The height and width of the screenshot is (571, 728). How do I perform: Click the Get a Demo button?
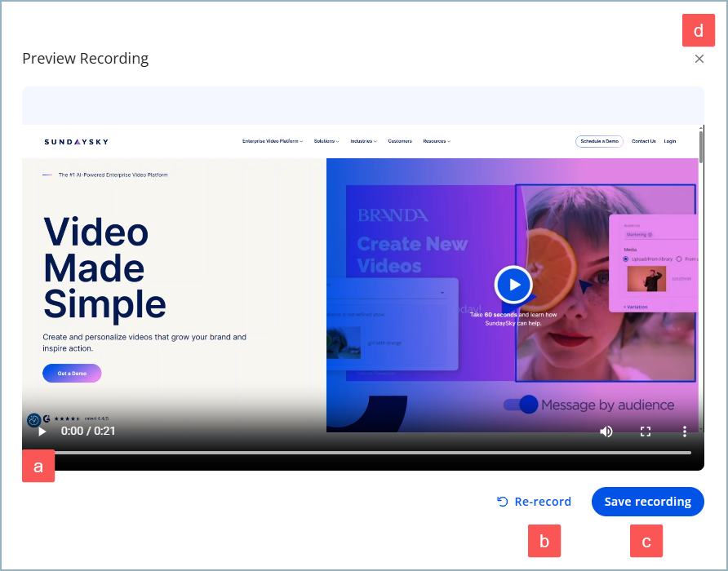pos(72,374)
